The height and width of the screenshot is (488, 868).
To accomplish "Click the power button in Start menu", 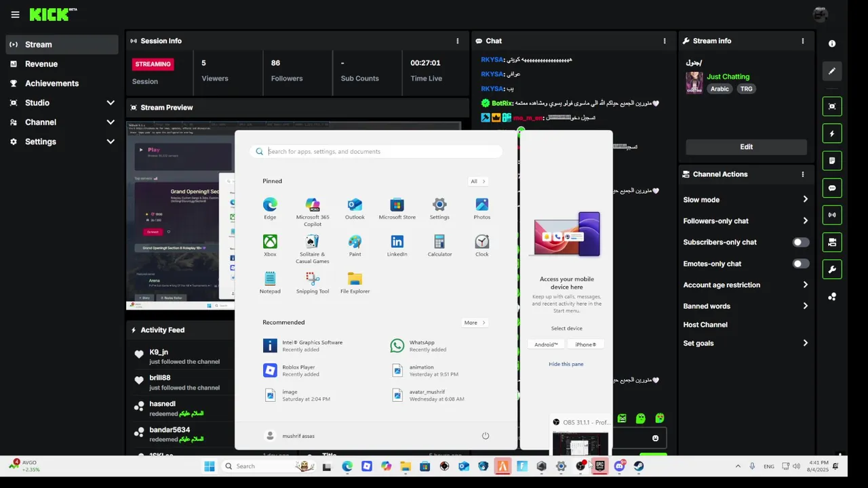I will point(486,436).
